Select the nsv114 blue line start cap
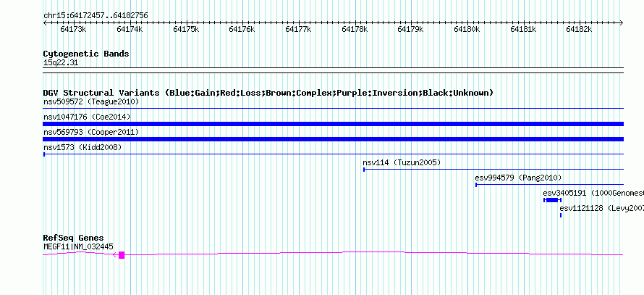 click(x=364, y=170)
